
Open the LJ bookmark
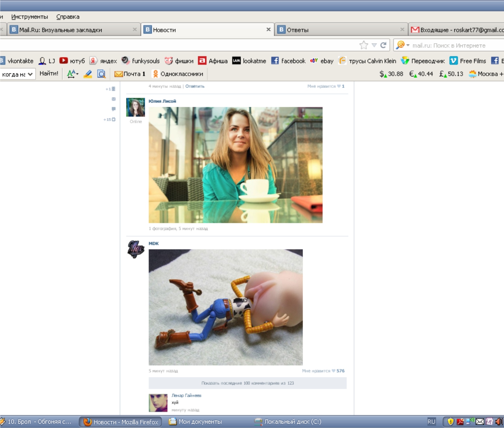click(x=47, y=61)
